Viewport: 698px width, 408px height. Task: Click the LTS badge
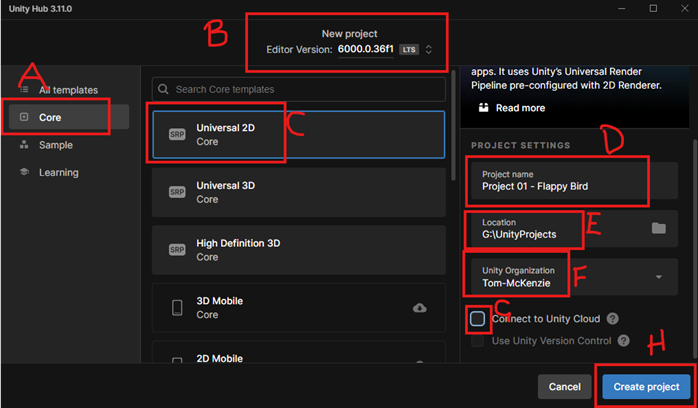(409, 50)
